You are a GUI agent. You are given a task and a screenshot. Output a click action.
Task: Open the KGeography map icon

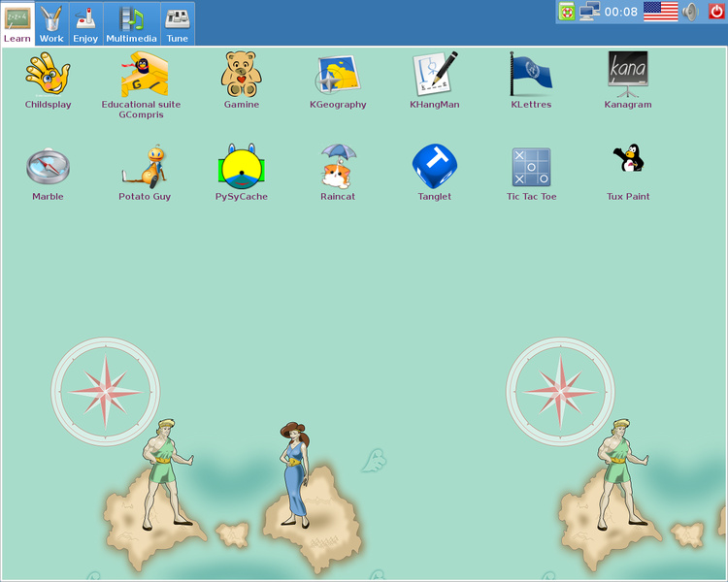point(338,75)
